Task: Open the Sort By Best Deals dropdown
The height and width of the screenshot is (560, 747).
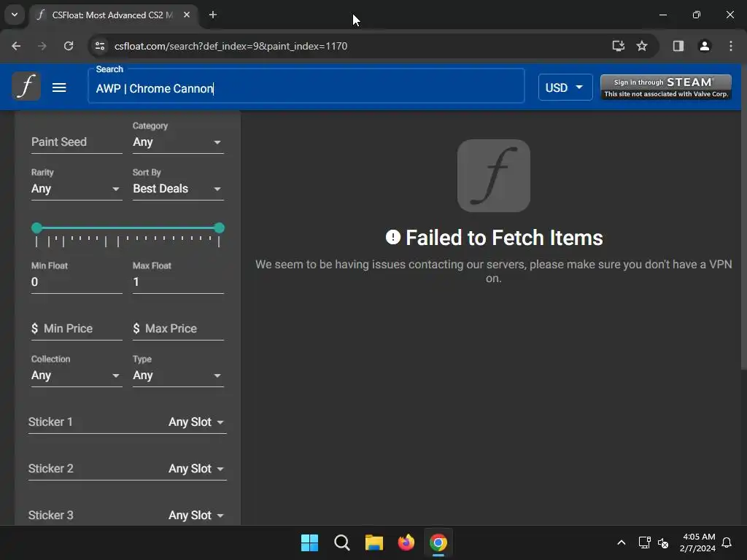Action: point(178,189)
